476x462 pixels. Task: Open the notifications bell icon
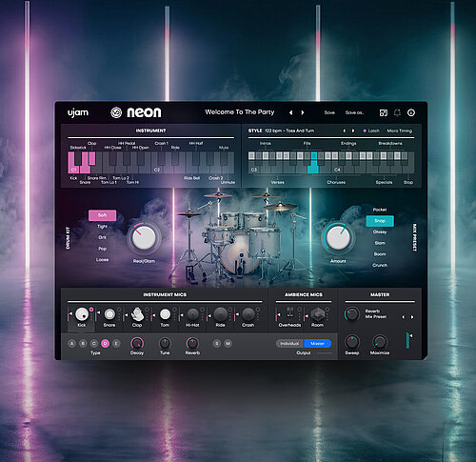pyautogui.click(x=397, y=112)
